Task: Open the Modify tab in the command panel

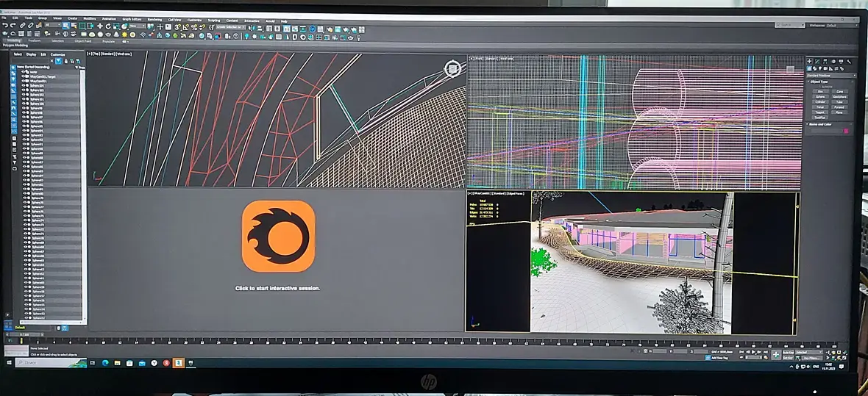Action: pyautogui.click(x=817, y=62)
